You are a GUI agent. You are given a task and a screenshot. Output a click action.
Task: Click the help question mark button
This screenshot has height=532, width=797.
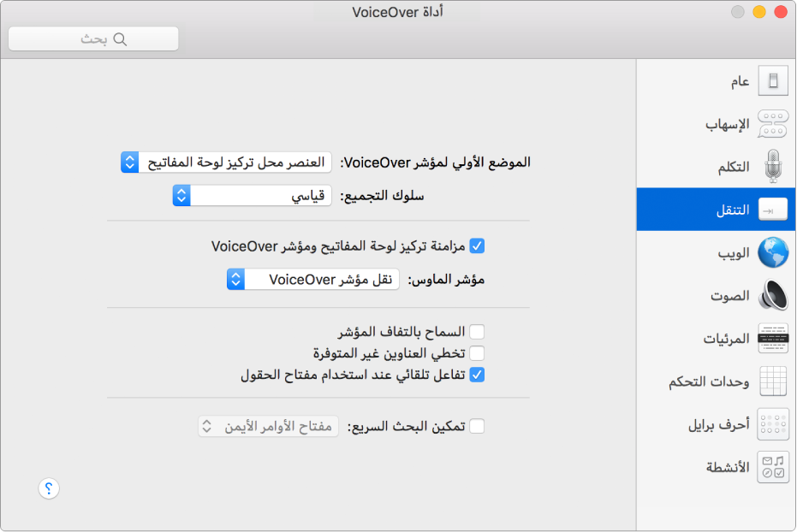(49, 488)
